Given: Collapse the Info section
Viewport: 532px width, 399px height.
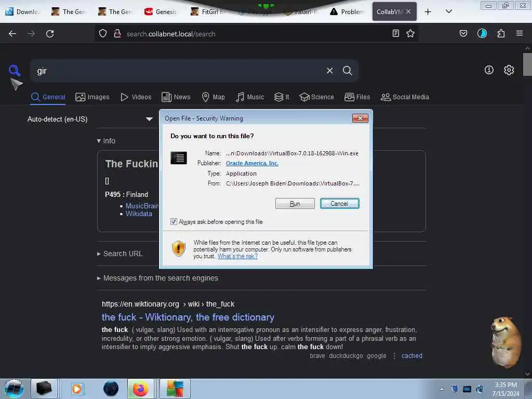Looking at the screenshot, I should point(106,141).
